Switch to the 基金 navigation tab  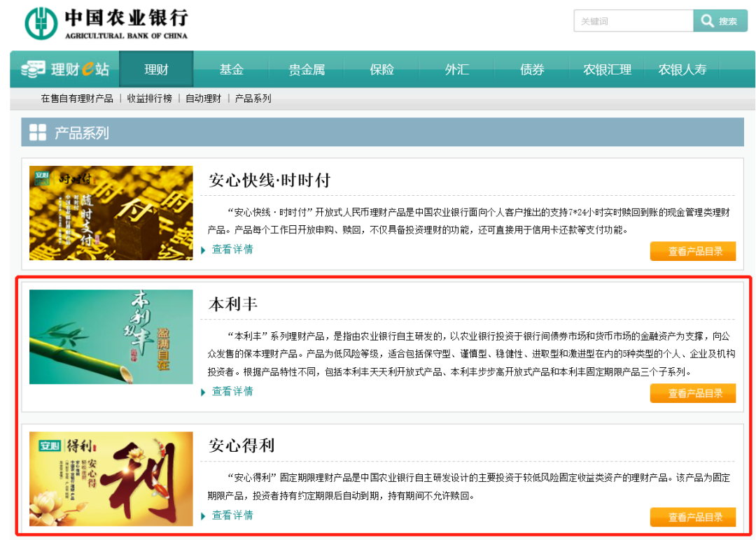231,70
